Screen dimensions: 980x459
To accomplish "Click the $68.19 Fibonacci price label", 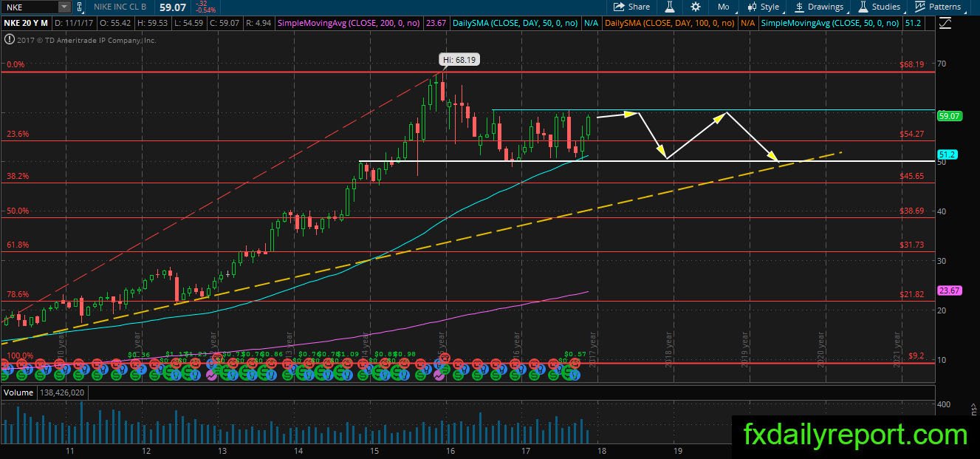I will click(912, 64).
